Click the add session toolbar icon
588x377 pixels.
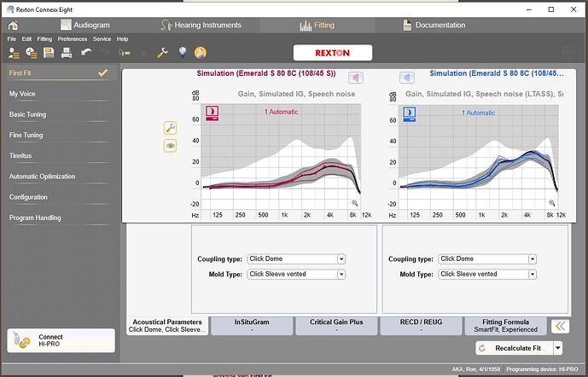coord(31,53)
